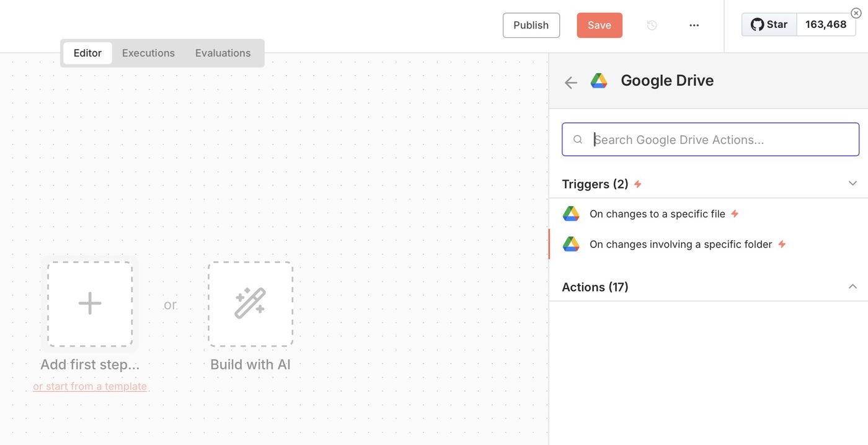
Task: Click the Save button
Action: tap(599, 25)
